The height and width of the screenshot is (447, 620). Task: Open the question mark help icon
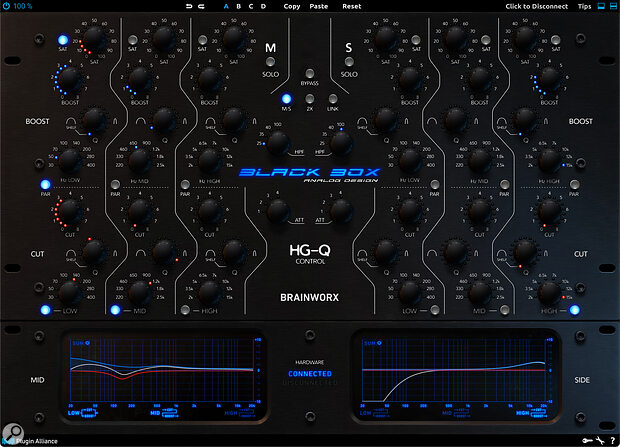pyautogui.click(x=612, y=440)
